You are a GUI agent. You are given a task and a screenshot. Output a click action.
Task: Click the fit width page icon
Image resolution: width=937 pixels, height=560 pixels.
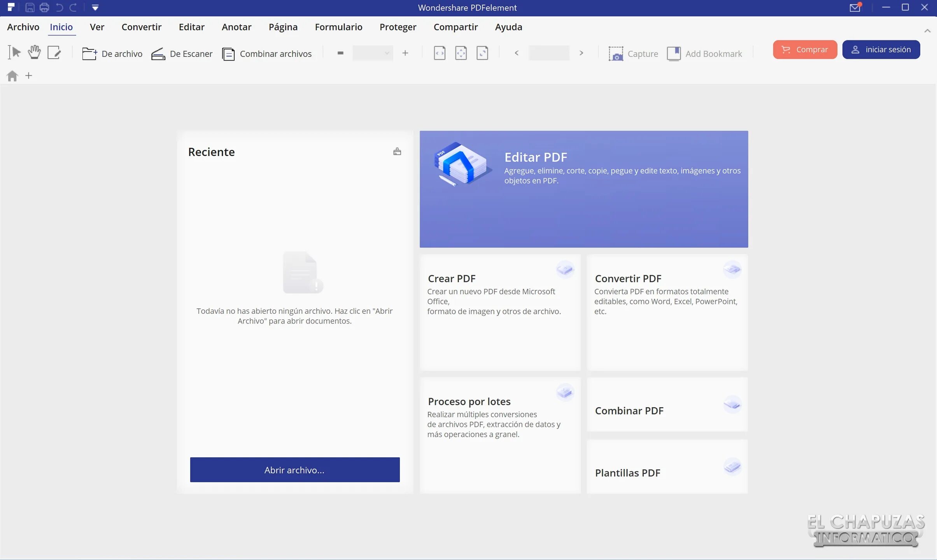440,53
